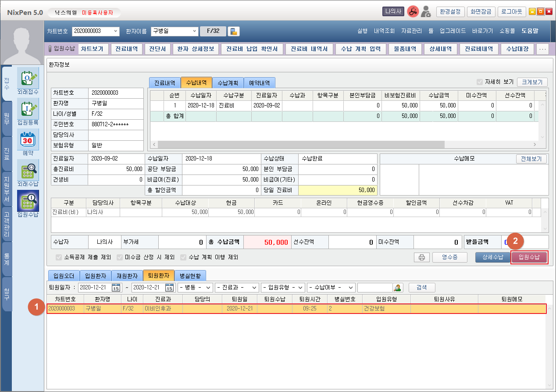Click the printer icon button
The height and width of the screenshot is (392, 556).
click(x=421, y=257)
